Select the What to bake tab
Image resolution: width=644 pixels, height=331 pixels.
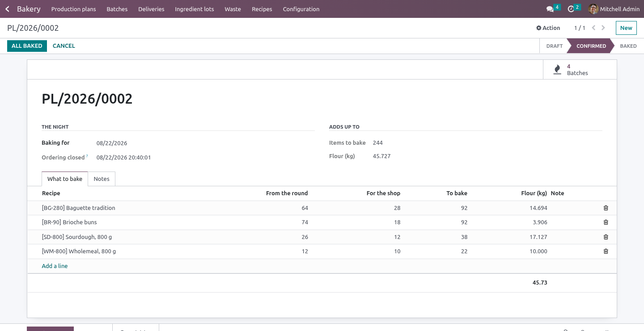[x=65, y=179]
